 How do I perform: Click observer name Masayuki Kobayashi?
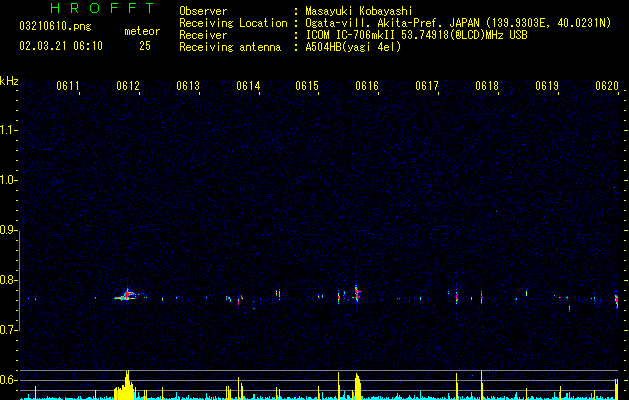(359, 11)
